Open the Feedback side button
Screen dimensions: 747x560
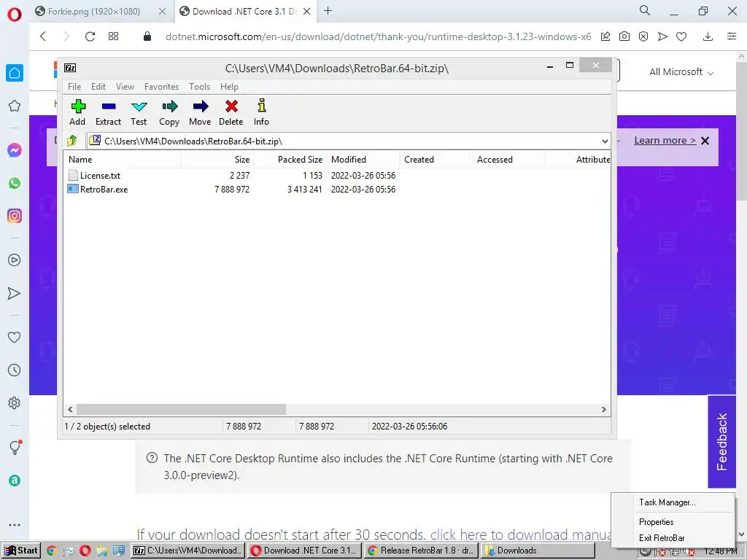[x=721, y=441]
